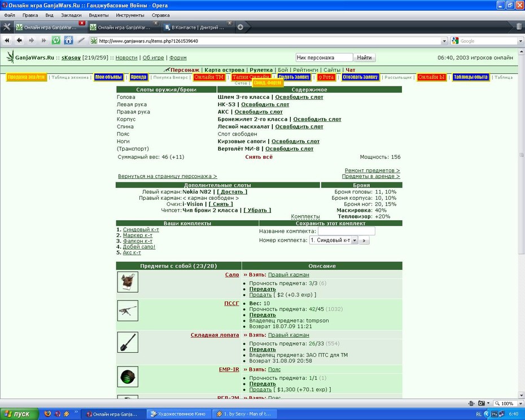This screenshot has height=420, width=525.
Task: Load the Синдовый к-т kit
Action: tap(141, 229)
